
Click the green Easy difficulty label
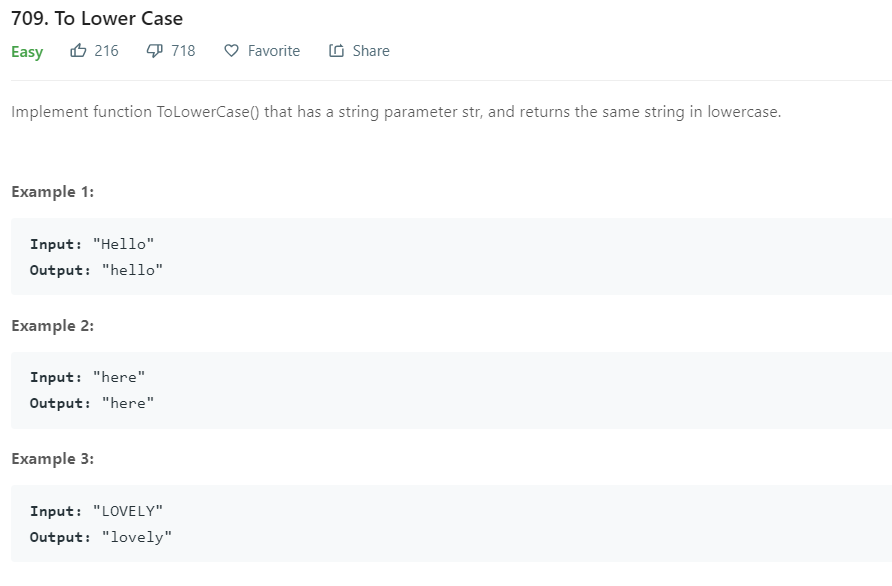pos(27,52)
